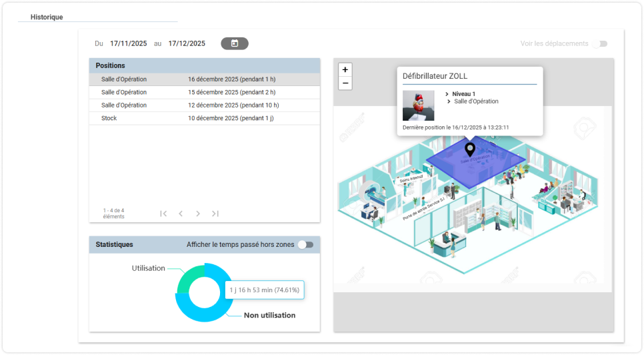Click the Porte de sortie Service S.I label

point(423,209)
